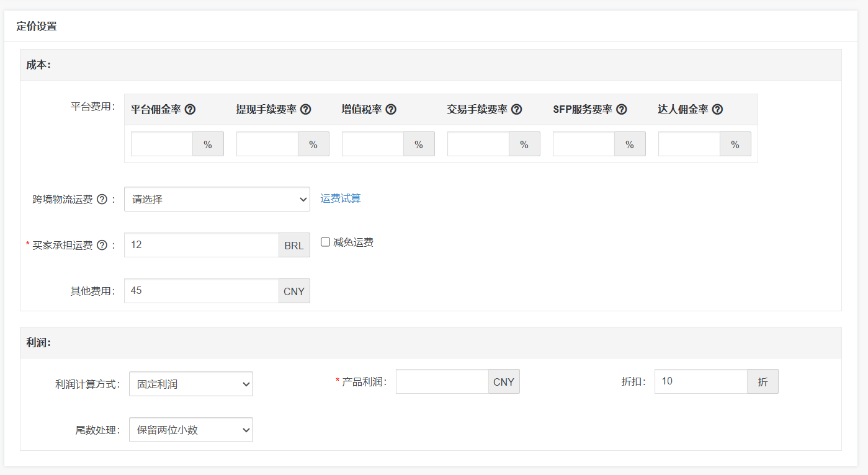Focus the 达人佣金率 percentage input
Image resolution: width=868 pixels, height=475 pixels.
click(x=689, y=144)
